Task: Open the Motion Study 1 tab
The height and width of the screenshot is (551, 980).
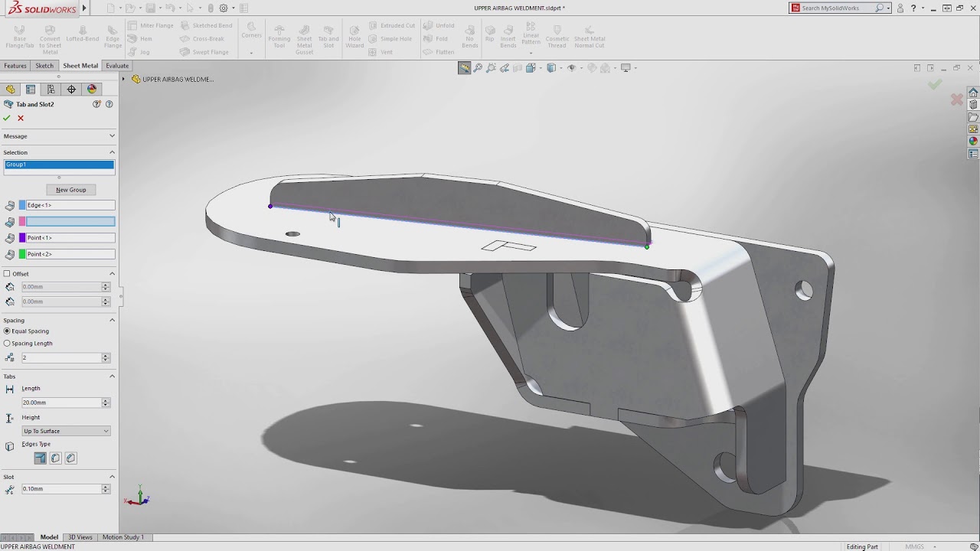Action: click(122, 537)
